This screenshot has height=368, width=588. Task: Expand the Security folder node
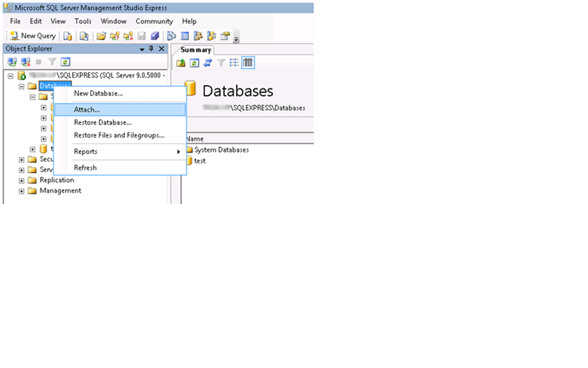pos(22,160)
